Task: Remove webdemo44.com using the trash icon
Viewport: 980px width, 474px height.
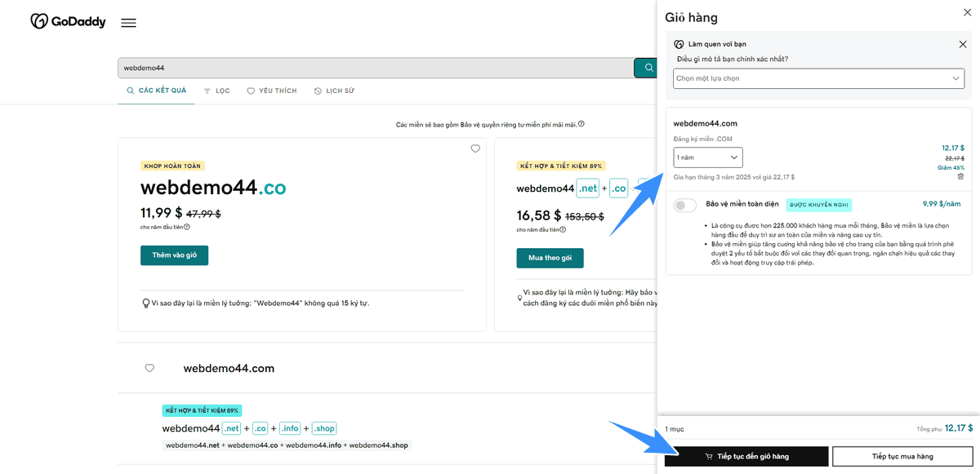Action: pos(960,176)
